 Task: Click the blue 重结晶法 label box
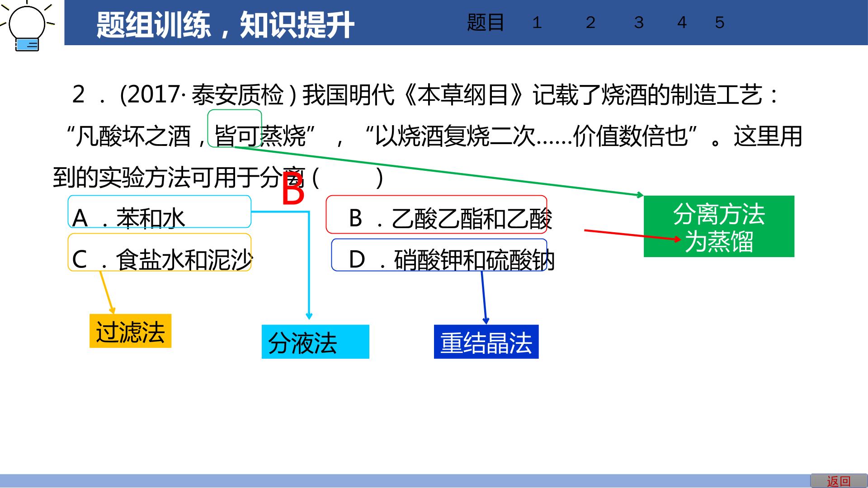(486, 342)
